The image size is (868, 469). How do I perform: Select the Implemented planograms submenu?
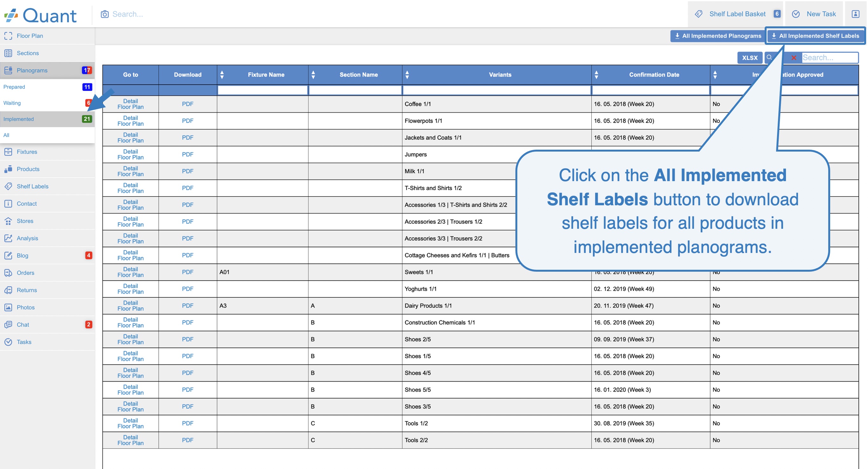pyautogui.click(x=47, y=119)
